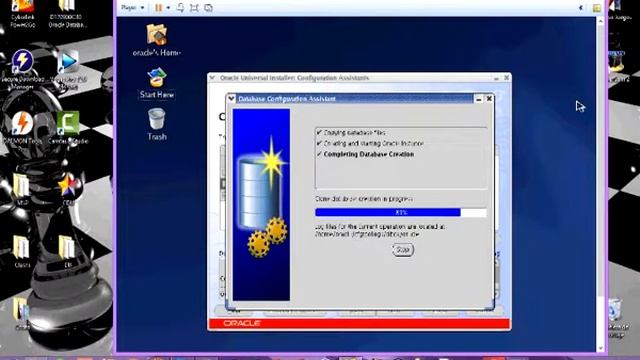
Task: Open the Oracle Database folder on host desktop
Action: [x=67, y=14]
